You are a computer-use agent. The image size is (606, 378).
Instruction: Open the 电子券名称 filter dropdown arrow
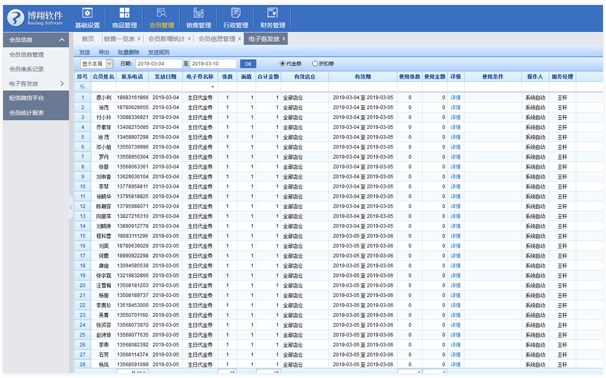(x=213, y=87)
